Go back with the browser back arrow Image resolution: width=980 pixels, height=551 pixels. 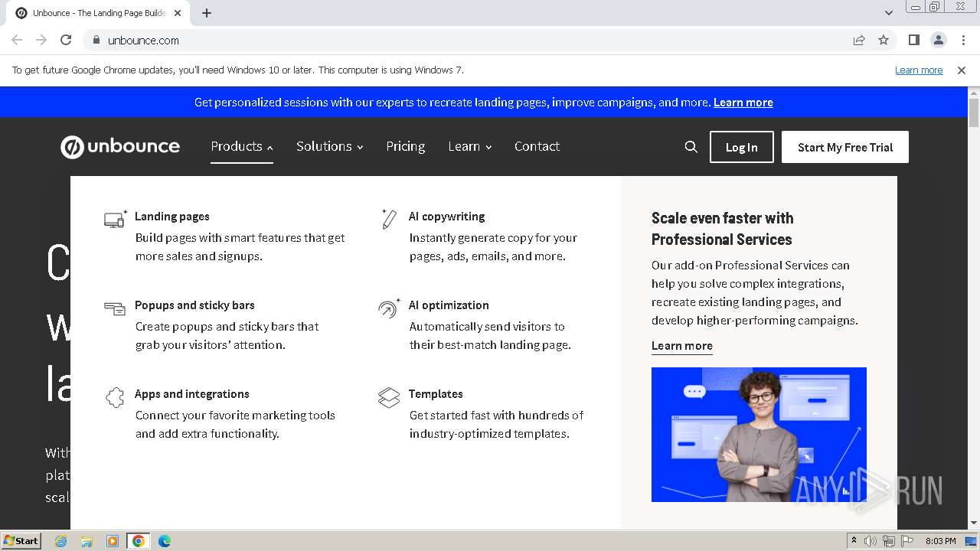(x=17, y=40)
